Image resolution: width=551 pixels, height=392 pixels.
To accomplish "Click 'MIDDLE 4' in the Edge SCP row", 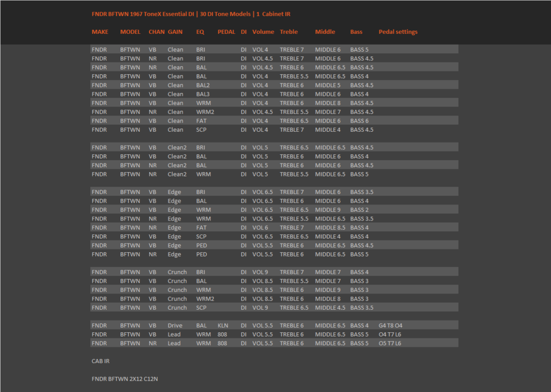I will point(328,237).
